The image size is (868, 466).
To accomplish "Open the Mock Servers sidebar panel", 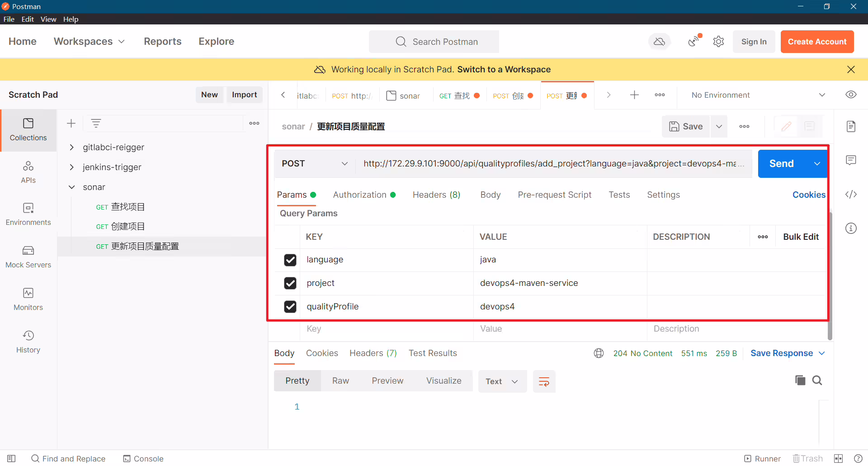I will click(x=28, y=257).
